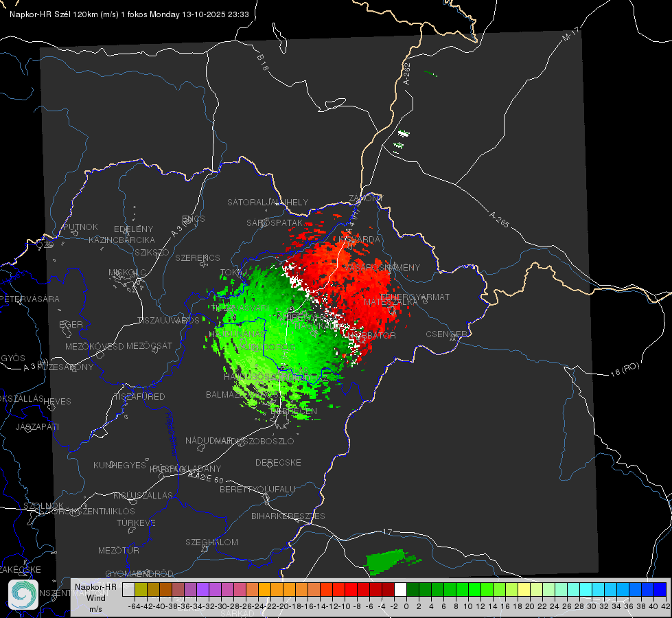This screenshot has height=618, width=672.
Task: Pick the yellow swatch between 18 and 20
Action: (524, 589)
